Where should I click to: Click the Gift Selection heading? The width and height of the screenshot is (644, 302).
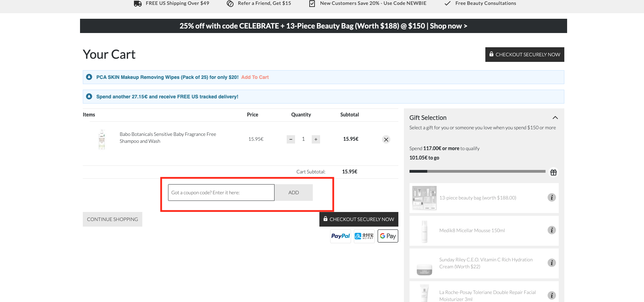(428, 118)
